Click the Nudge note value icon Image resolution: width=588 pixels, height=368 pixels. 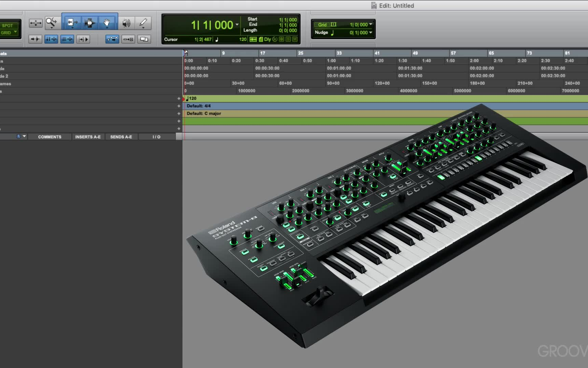[332, 33]
